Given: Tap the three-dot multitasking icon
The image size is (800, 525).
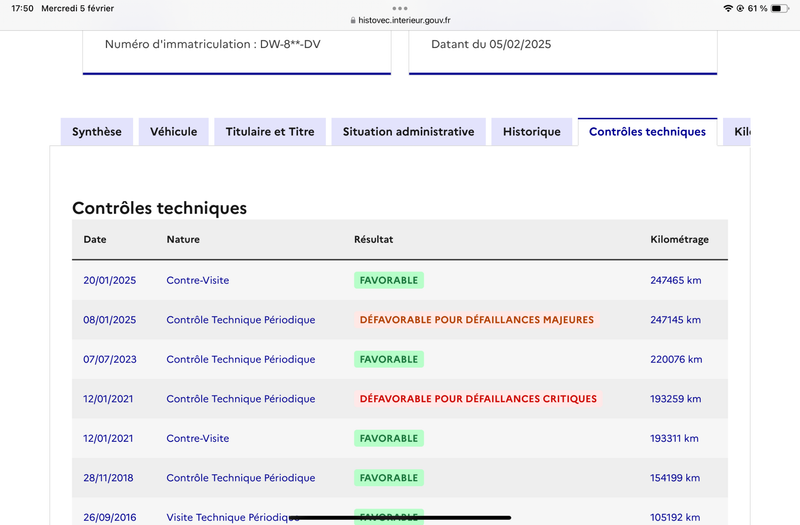Looking at the screenshot, I should pyautogui.click(x=399, y=8).
